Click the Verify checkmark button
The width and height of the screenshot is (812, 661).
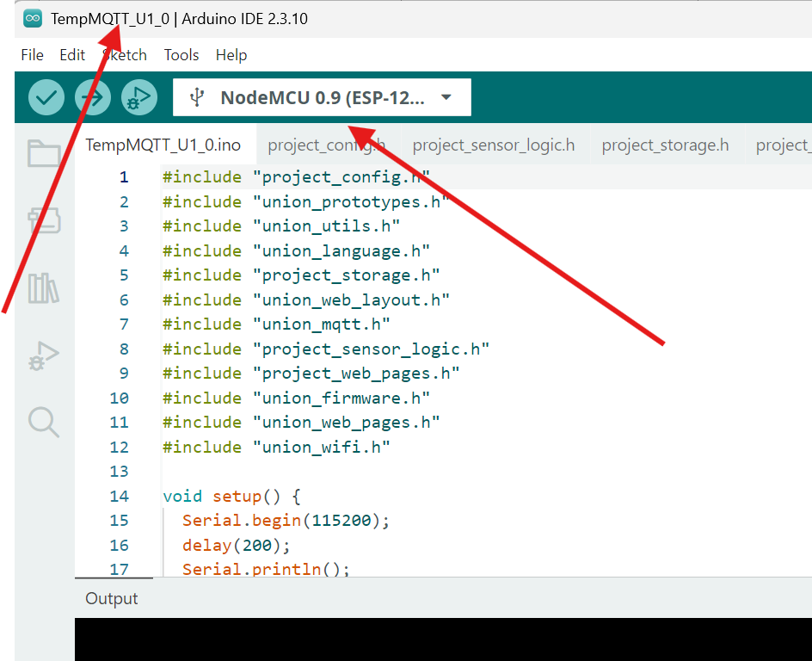click(x=46, y=97)
